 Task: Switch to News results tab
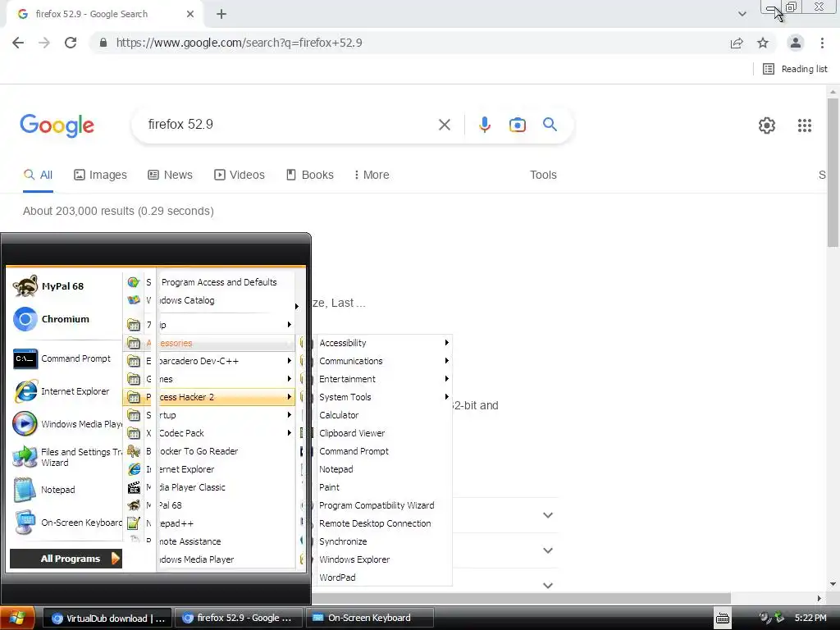170,175
